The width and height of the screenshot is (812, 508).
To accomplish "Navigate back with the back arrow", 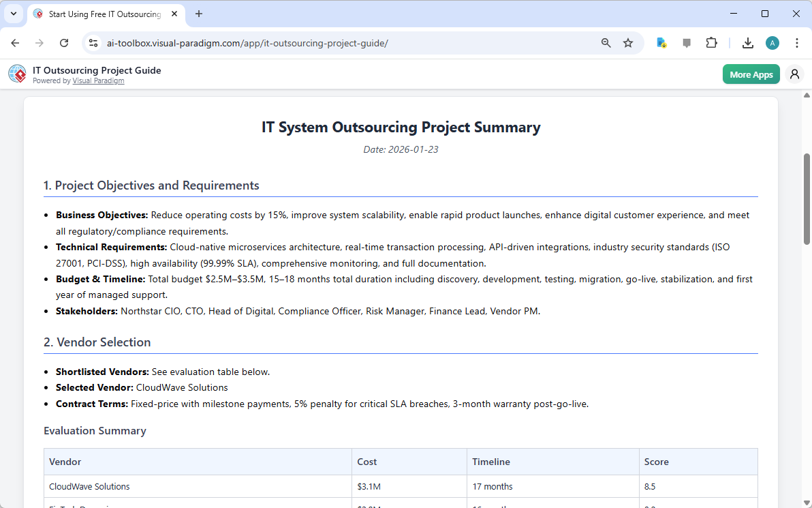I will [x=15, y=42].
